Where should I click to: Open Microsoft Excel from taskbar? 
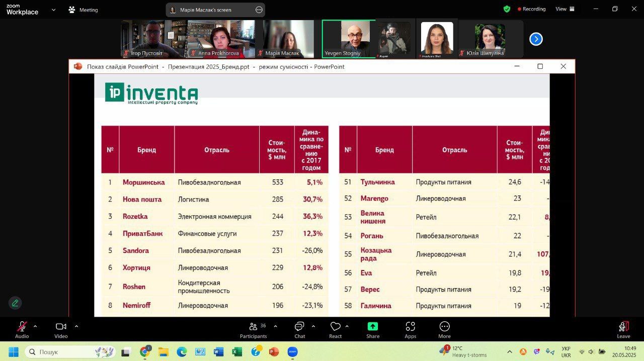[237, 351]
